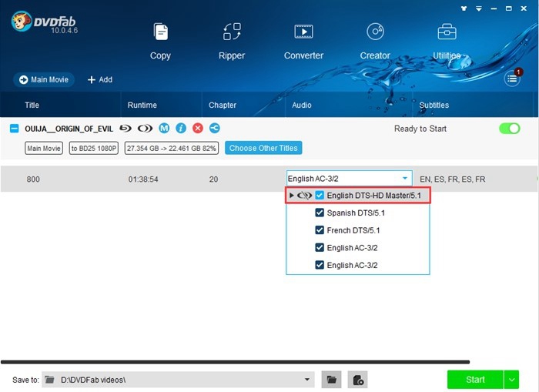Click the Utilities toolbox icon
The image size is (539, 392).
point(447,32)
